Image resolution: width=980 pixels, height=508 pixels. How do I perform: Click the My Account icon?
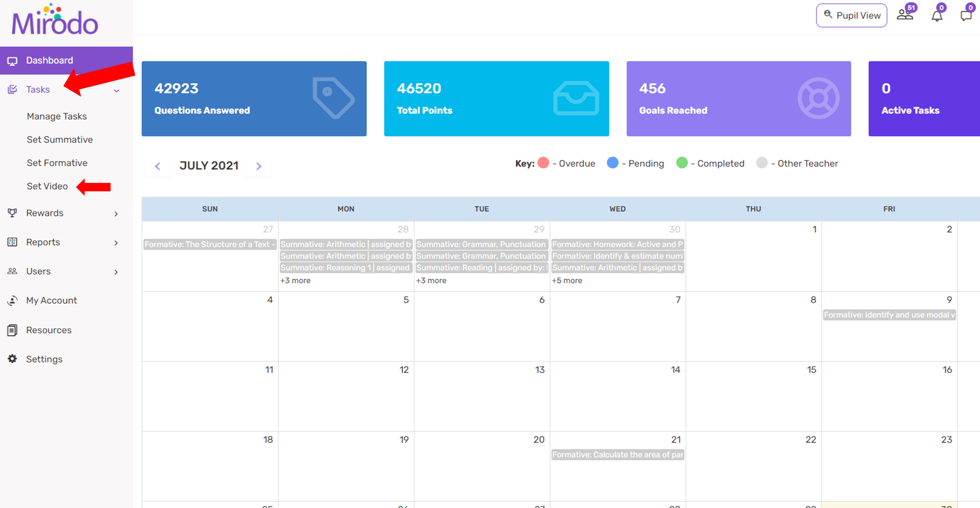click(x=12, y=300)
